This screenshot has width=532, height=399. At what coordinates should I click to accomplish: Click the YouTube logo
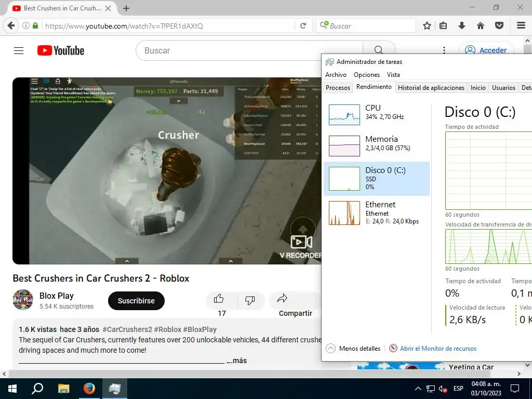(61, 50)
